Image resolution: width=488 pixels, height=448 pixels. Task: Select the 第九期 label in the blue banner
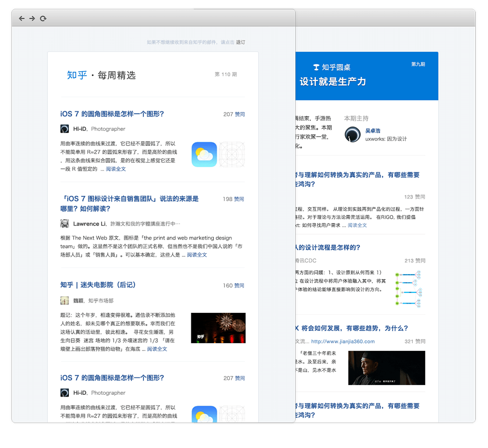click(418, 64)
